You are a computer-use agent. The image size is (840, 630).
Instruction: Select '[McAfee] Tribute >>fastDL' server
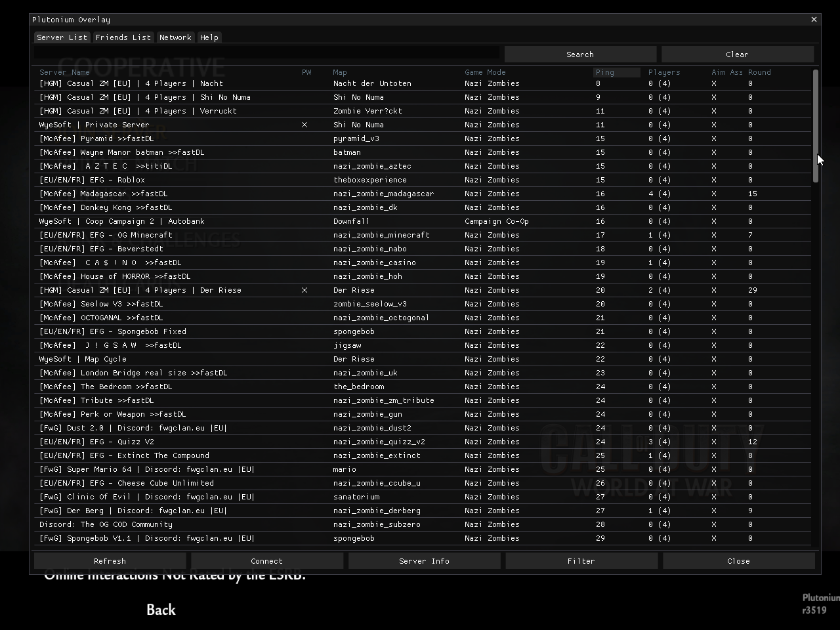pyautogui.click(x=423, y=400)
